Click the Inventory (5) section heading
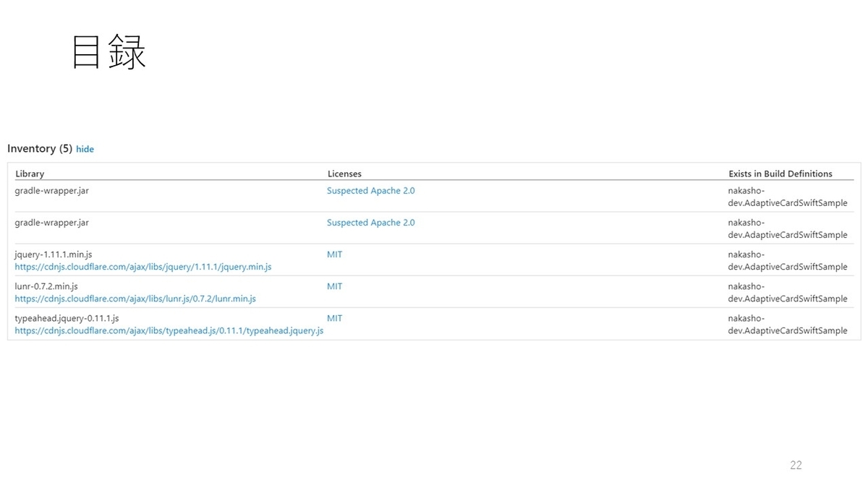The width and height of the screenshot is (868, 488). tap(40, 148)
